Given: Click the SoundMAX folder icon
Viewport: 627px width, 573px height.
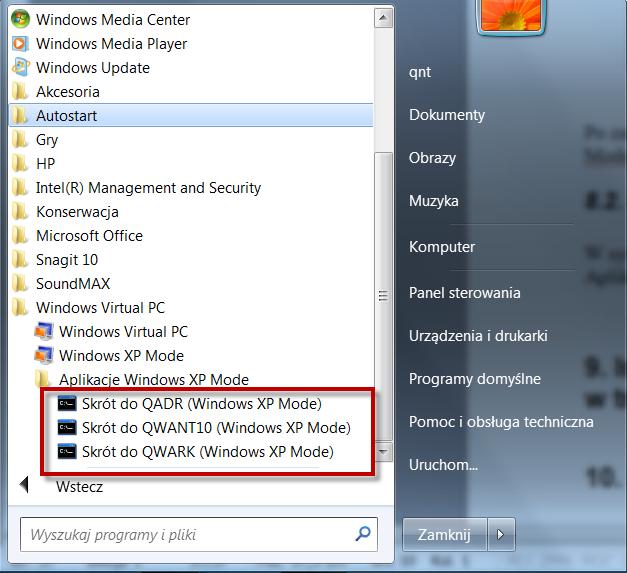Looking at the screenshot, I should point(20,284).
